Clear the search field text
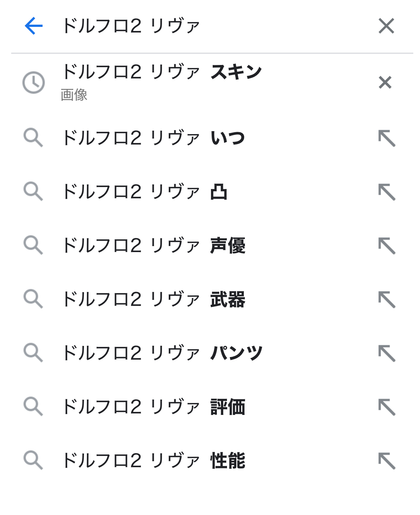 coord(386,26)
